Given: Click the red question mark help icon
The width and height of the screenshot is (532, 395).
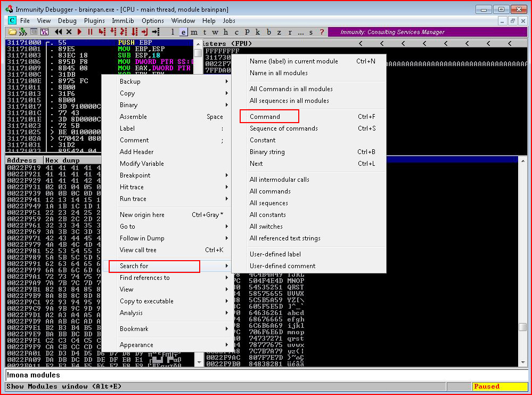Looking at the screenshot, I should pyautogui.click(x=322, y=32).
